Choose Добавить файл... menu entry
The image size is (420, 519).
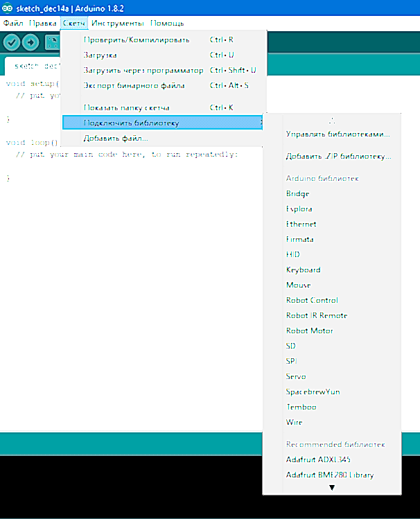(x=116, y=138)
